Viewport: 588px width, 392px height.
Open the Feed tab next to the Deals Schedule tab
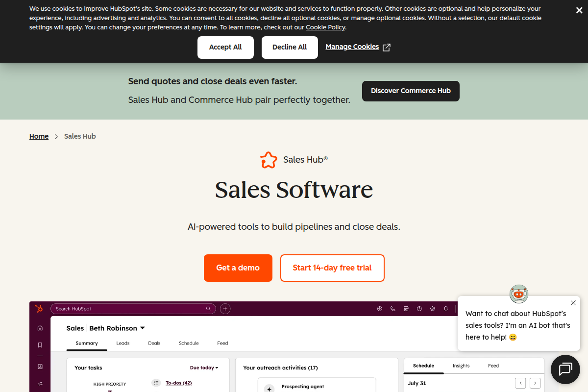pos(223,343)
